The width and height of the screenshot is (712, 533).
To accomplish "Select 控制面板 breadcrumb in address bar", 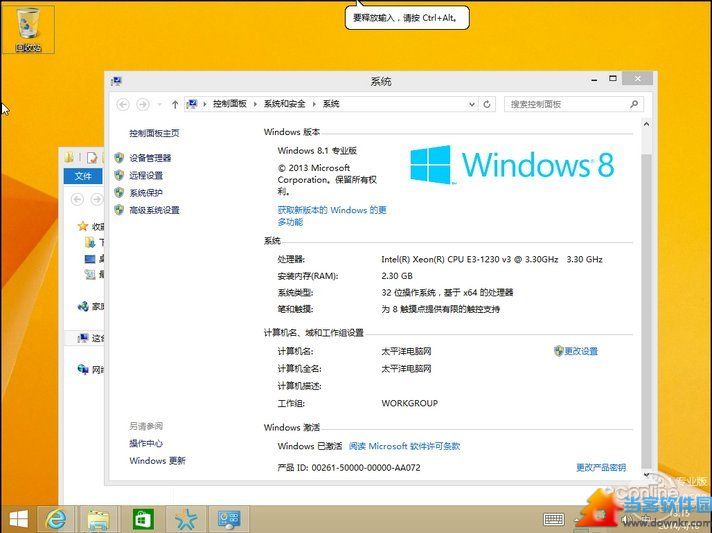I will point(230,104).
